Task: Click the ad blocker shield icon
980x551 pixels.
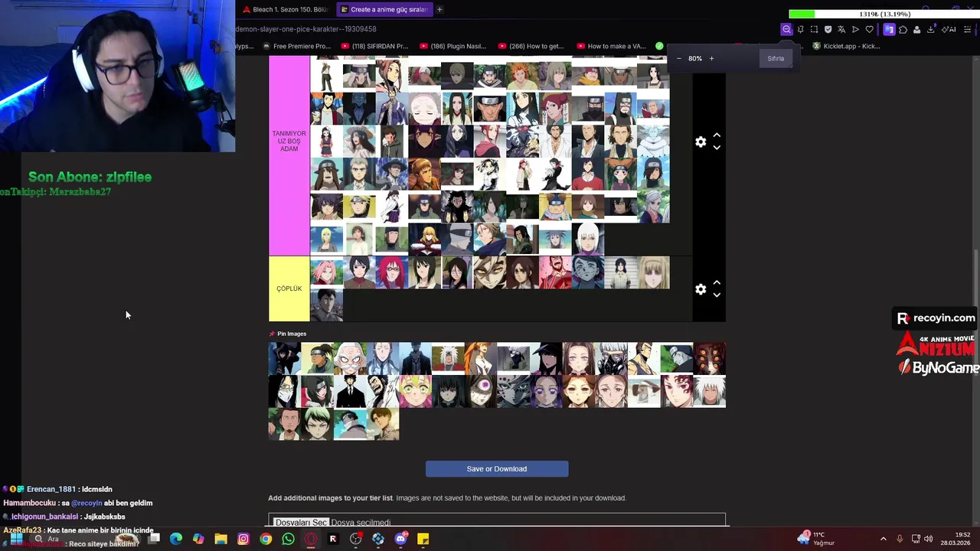Action: 828,29
